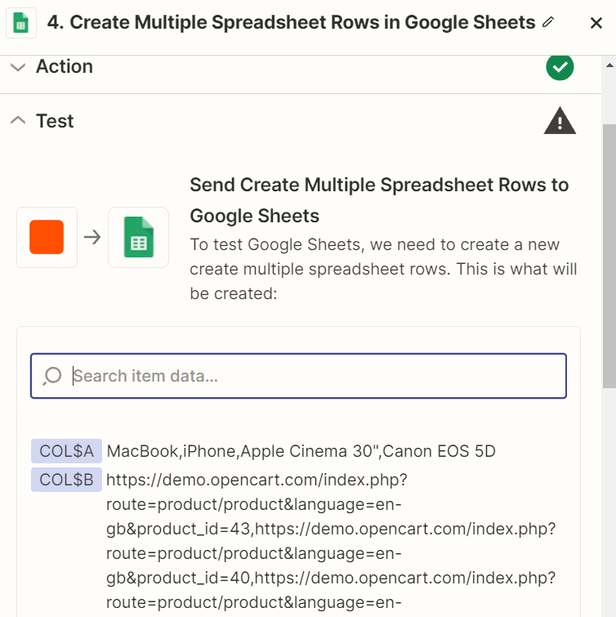Expand the Action section chevron
Image resolution: width=616 pixels, height=617 pixels.
click(x=18, y=67)
